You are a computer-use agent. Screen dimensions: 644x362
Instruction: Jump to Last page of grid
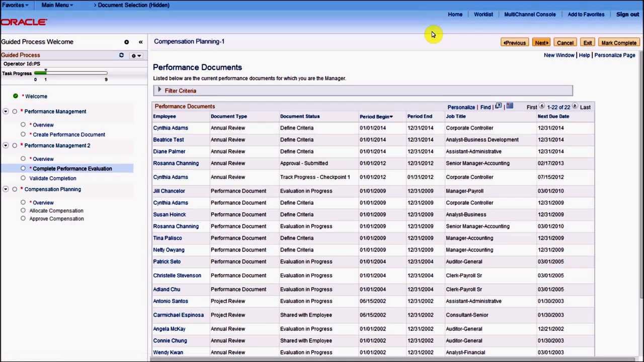click(585, 107)
